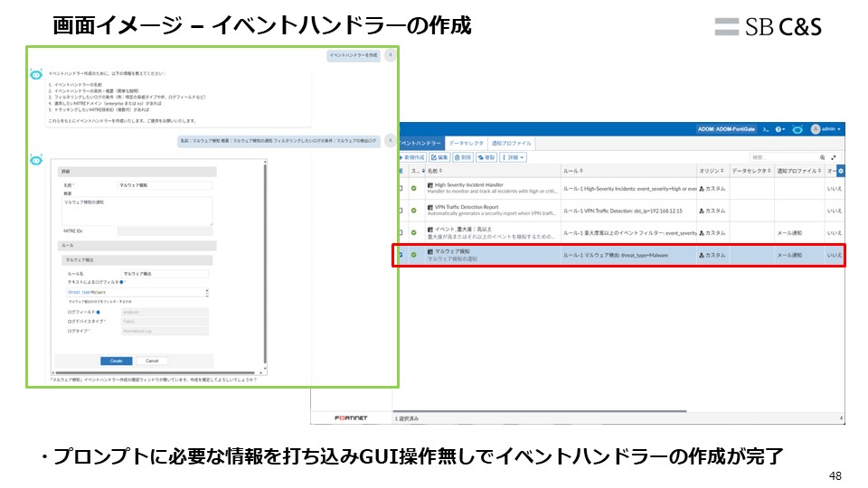Screen dimensions: 868x488
Task: Click the delete (削除) trash toolbar button
Action: (462, 157)
